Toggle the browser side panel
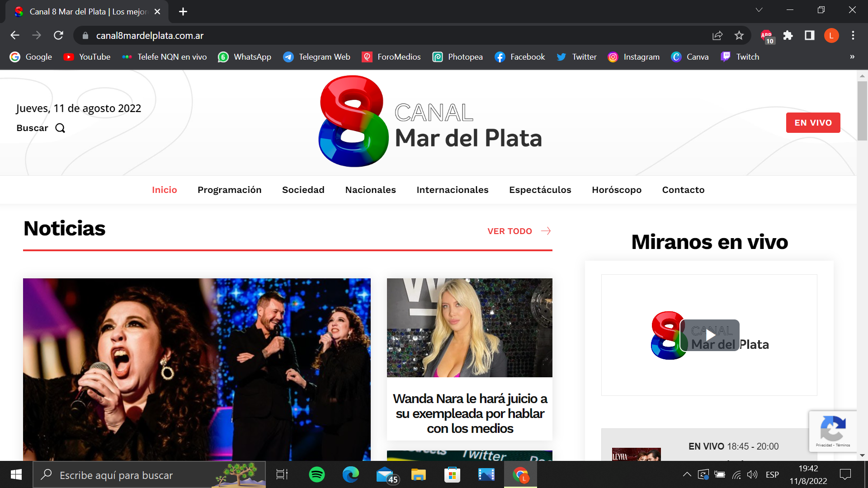The width and height of the screenshot is (868, 488). tap(810, 35)
